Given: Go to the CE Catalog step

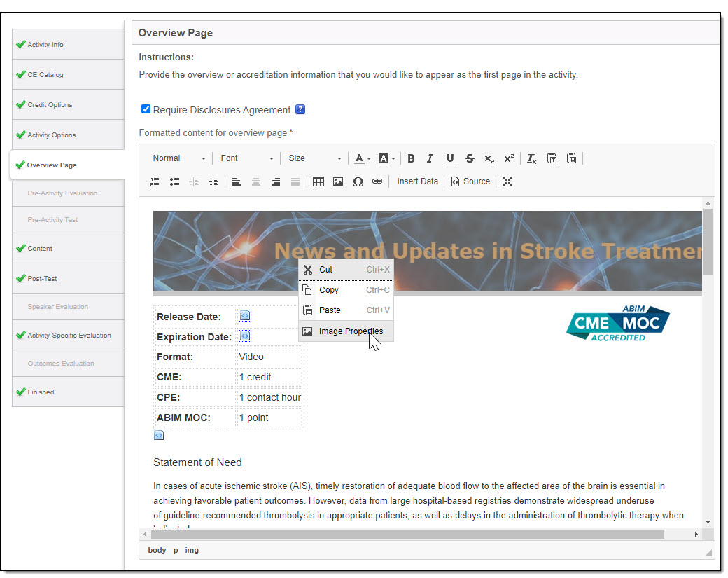Looking at the screenshot, I should pyautogui.click(x=69, y=74).
